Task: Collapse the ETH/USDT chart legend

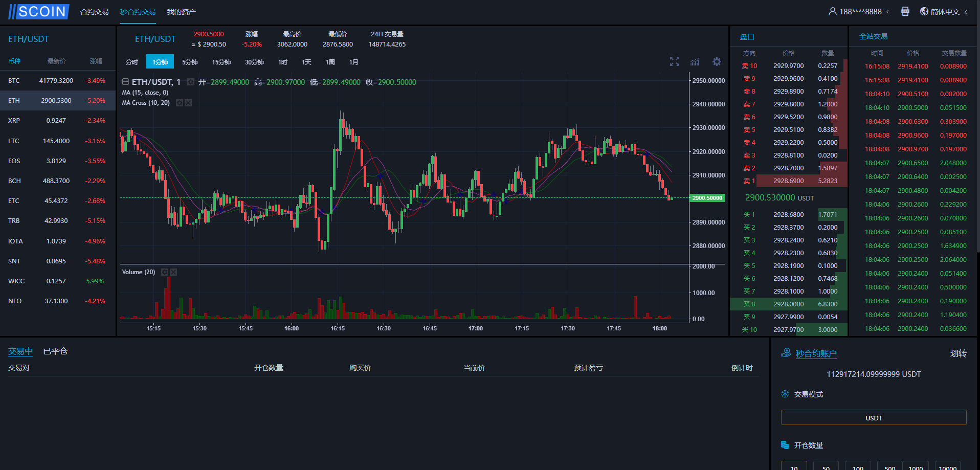Action: click(125, 82)
